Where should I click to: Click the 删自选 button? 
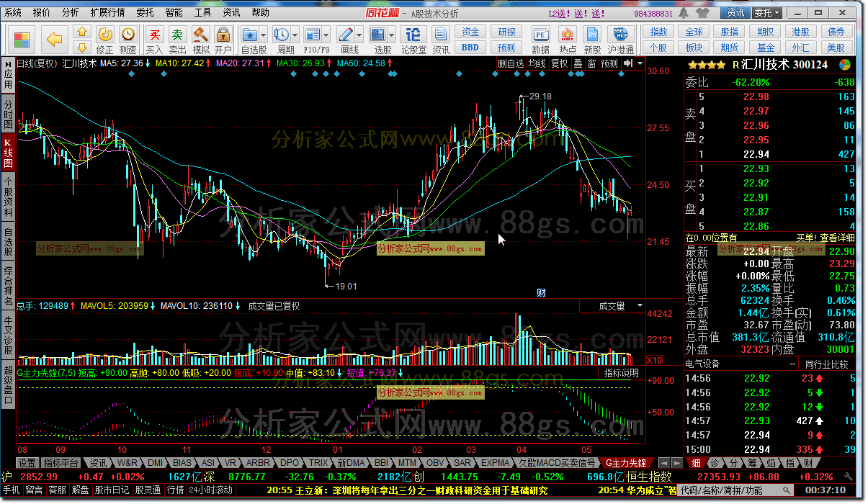pyautogui.click(x=511, y=63)
